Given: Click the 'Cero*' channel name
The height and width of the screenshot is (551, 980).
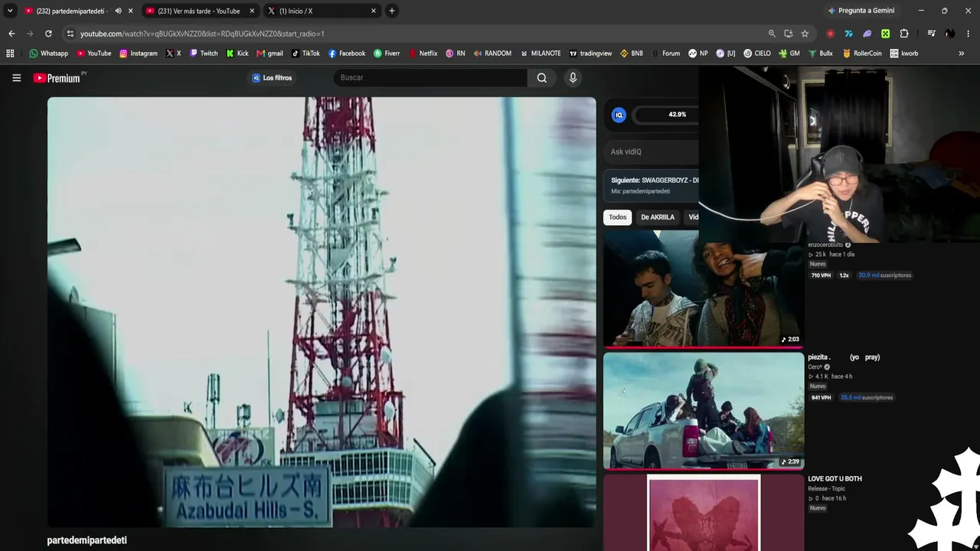Looking at the screenshot, I should click(815, 367).
